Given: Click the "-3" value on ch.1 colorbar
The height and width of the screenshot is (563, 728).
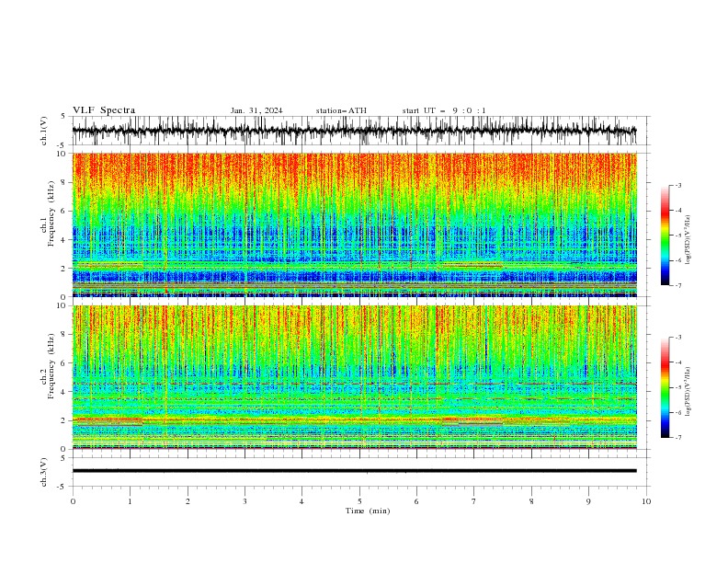Looking at the screenshot, I should 677,185.
